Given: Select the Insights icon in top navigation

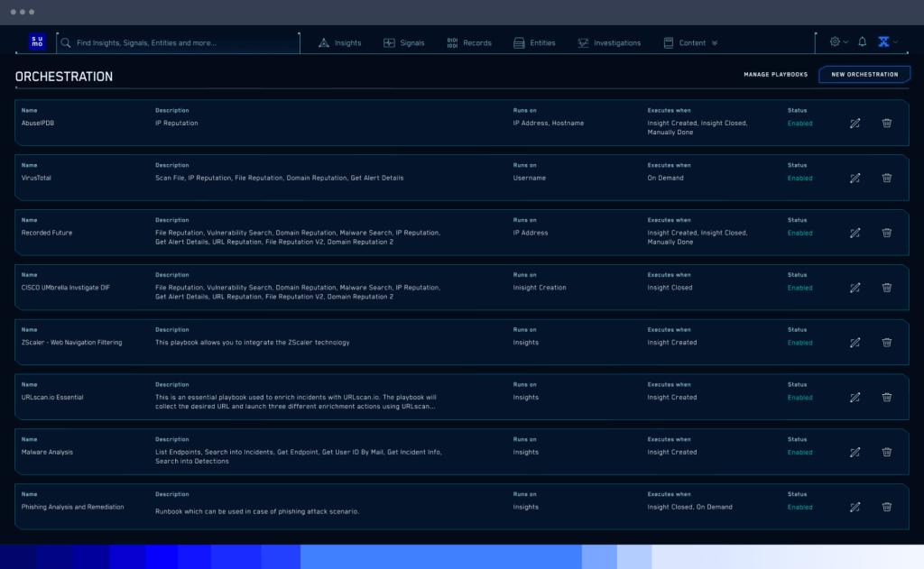Looking at the screenshot, I should click(x=322, y=41).
